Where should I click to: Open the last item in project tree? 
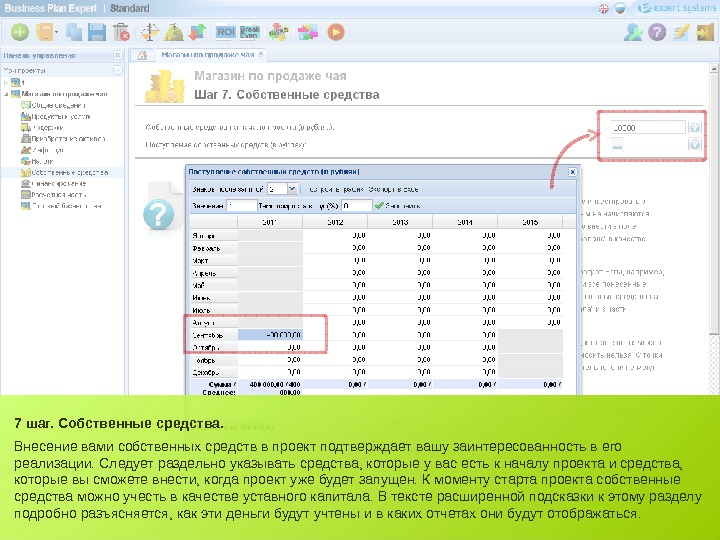61,206
